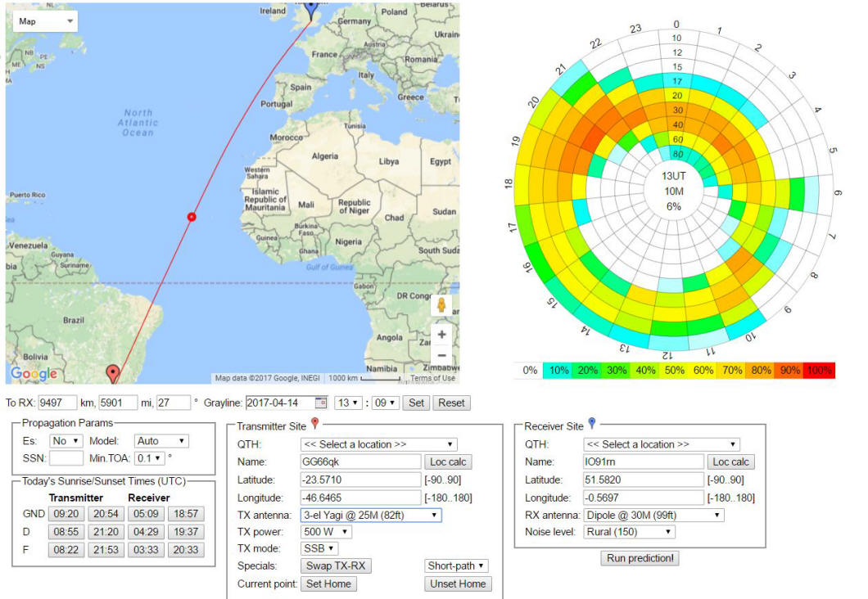Click the transmitter Loc calc button
Screen dimensions: 868x599
pyautogui.click(x=448, y=462)
